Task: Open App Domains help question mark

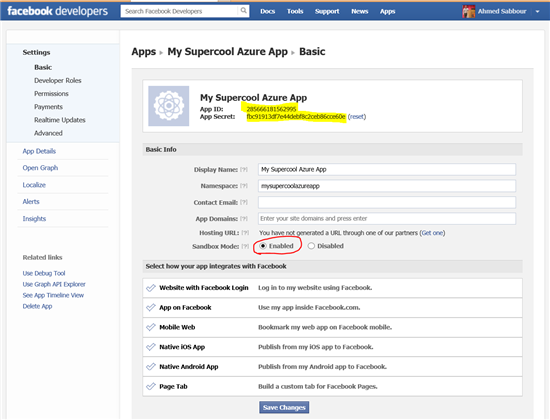Action: 244,219
